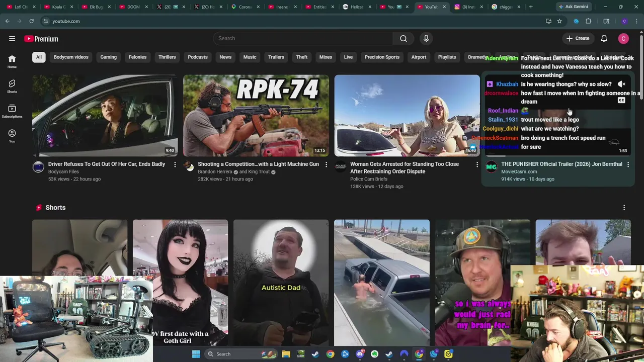The height and width of the screenshot is (362, 644).
Task: Start voice search with microphone icon
Action: click(426, 39)
